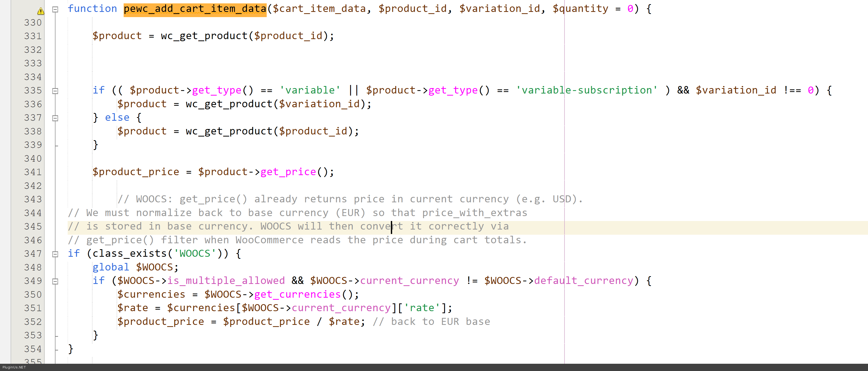Image resolution: width=868 pixels, height=371 pixels.
Task: Click the 'rate' array key string
Action: (422, 308)
